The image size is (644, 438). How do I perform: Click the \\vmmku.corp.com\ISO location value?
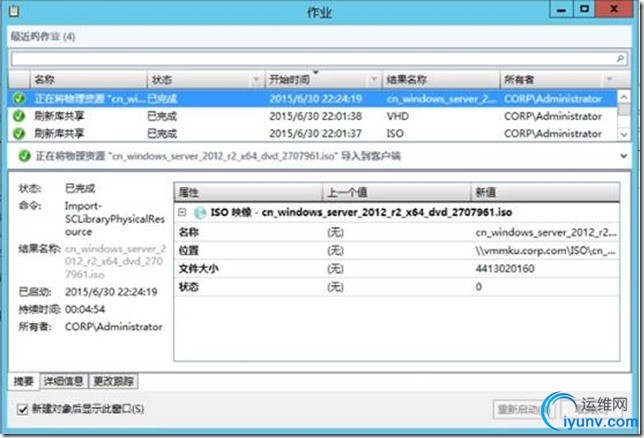pyautogui.click(x=545, y=251)
